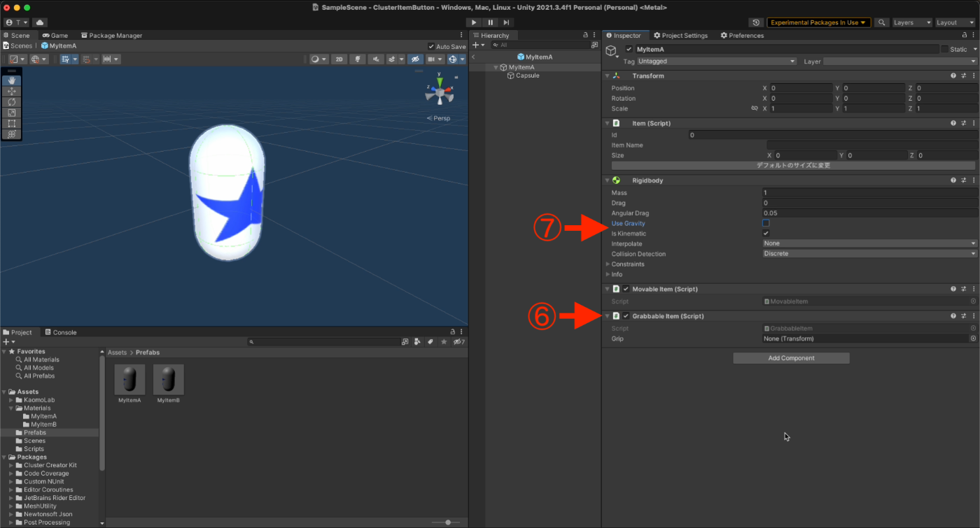
Task: Toggle scene visibility hidden-objects button
Action: pyautogui.click(x=416, y=59)
